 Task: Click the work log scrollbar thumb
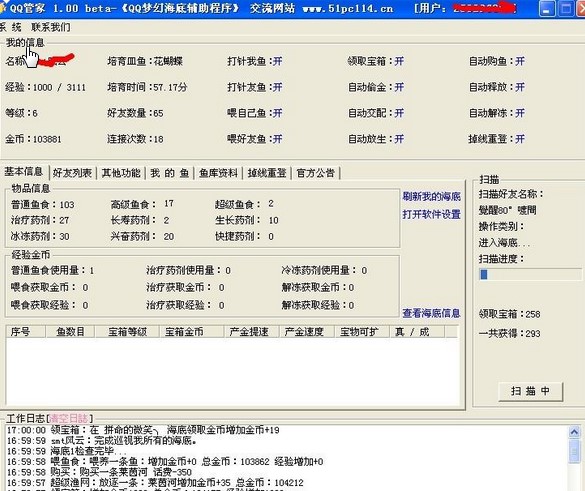click(575, 452)
